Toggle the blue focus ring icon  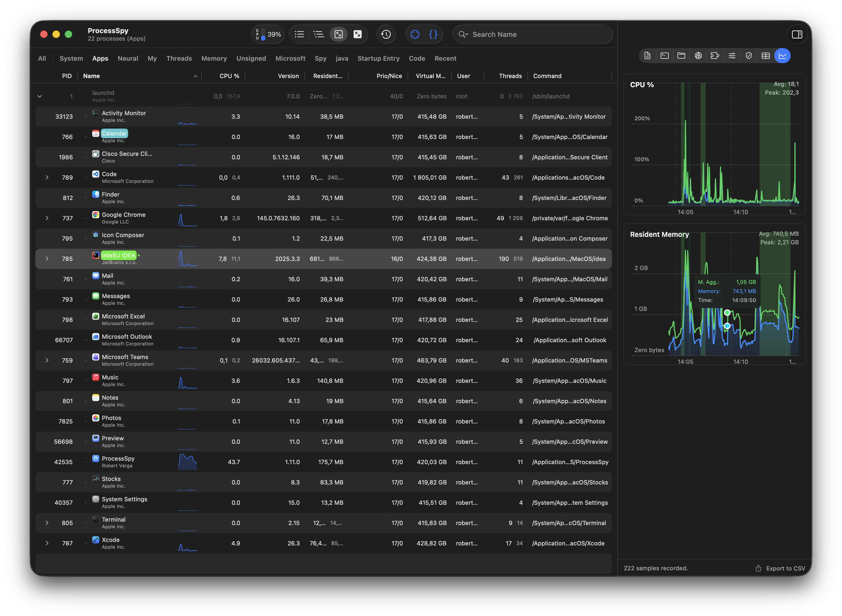[x=415, y=34]
